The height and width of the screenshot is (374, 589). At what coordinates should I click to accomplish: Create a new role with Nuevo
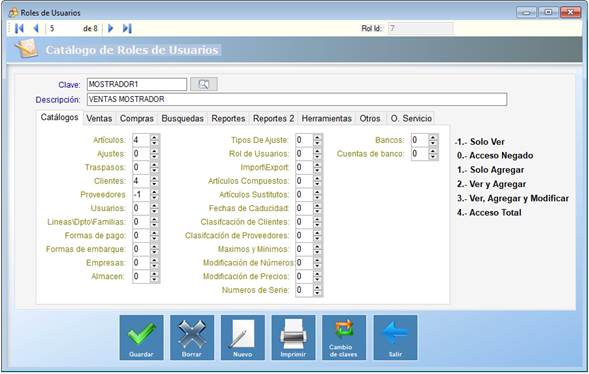pyautogui.click(x=243, y=338)
